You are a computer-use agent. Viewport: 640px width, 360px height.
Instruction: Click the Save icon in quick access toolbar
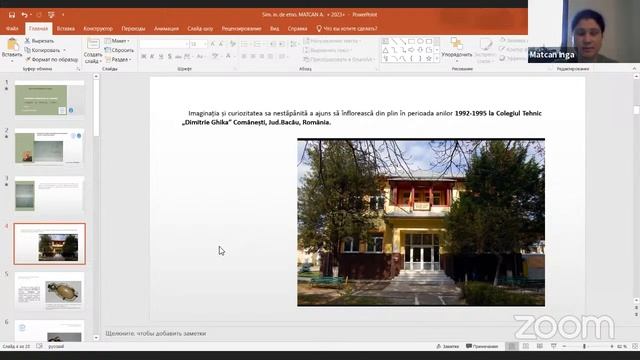pos(12,15)
